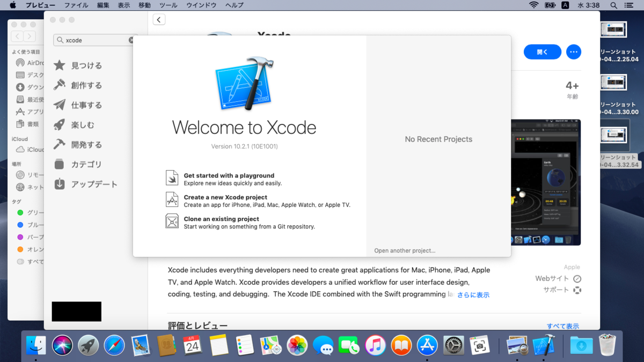
Task: Click the Xcode app preview screenshot
Action: point(546,182)
